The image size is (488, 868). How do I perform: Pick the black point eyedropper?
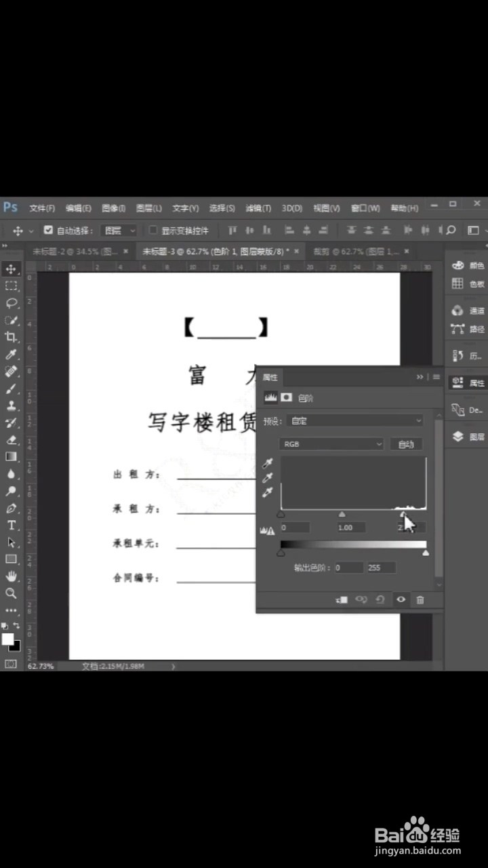268,463
